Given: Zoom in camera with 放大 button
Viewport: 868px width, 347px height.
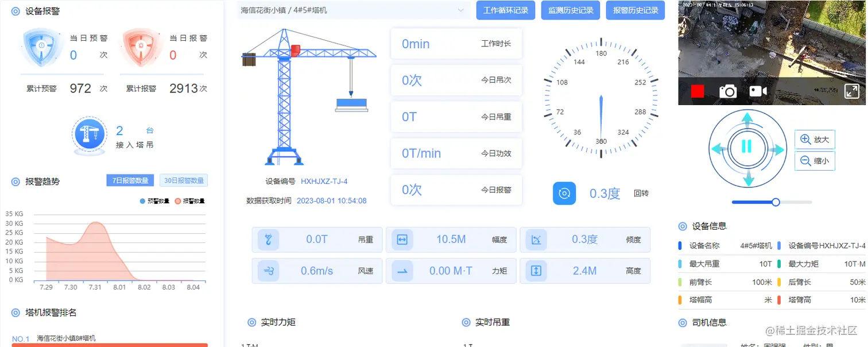Looking at the screenshot, I should pyautogui.click(x=815, y=140).
